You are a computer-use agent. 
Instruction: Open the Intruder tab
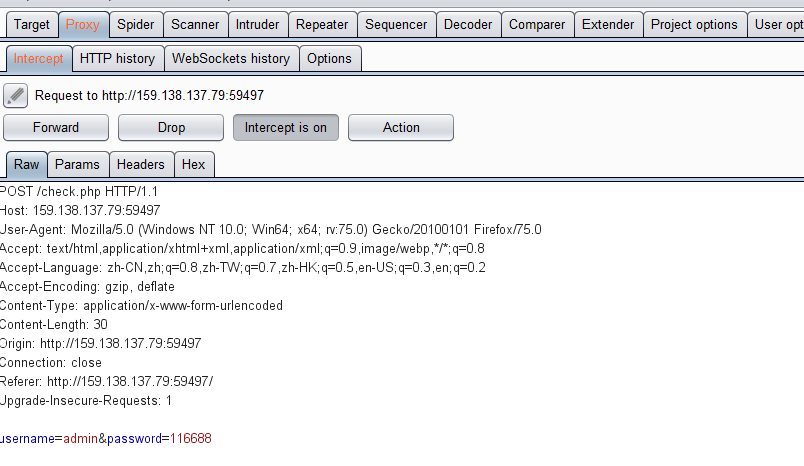tap(257, 25)
